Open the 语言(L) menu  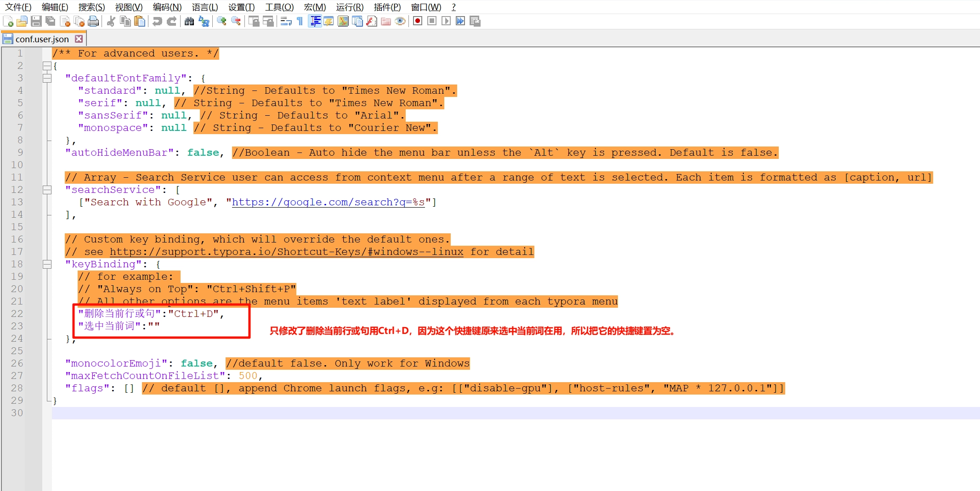point(205,7)
